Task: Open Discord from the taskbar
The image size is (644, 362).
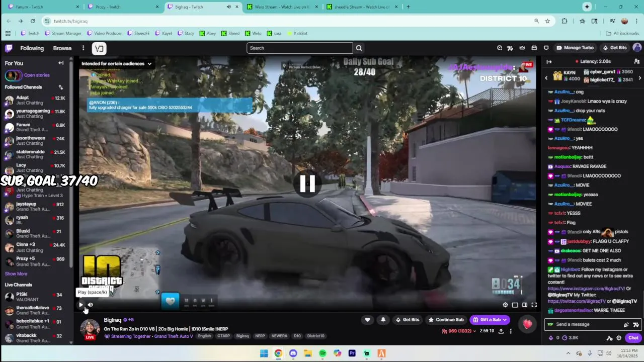Action: (293, 353)
